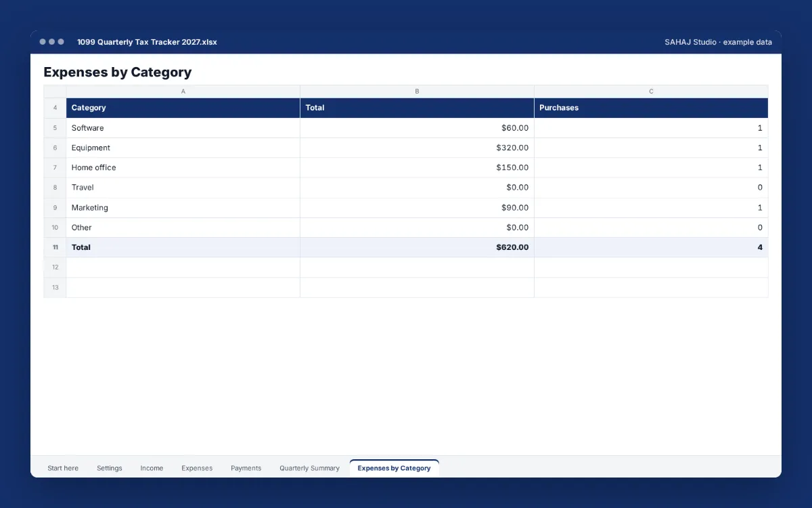This screenshot has height=508, width=812.
Task: Select the Marketing category cell
Action: [x=183, y=208]
